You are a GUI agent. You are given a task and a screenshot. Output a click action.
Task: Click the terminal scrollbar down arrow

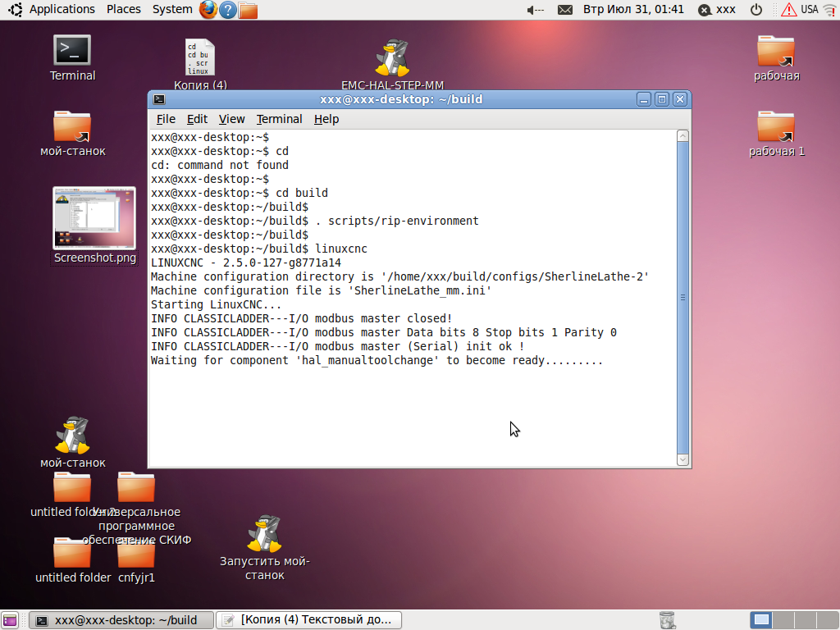682,459
